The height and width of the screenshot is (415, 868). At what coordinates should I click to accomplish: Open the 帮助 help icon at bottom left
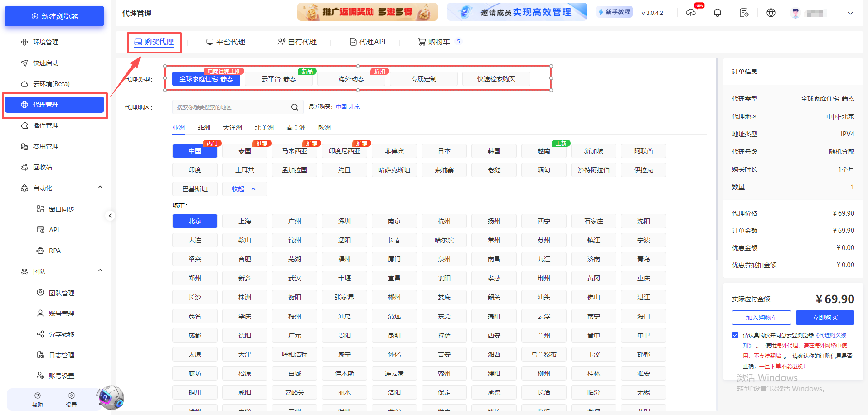point(38,399)
